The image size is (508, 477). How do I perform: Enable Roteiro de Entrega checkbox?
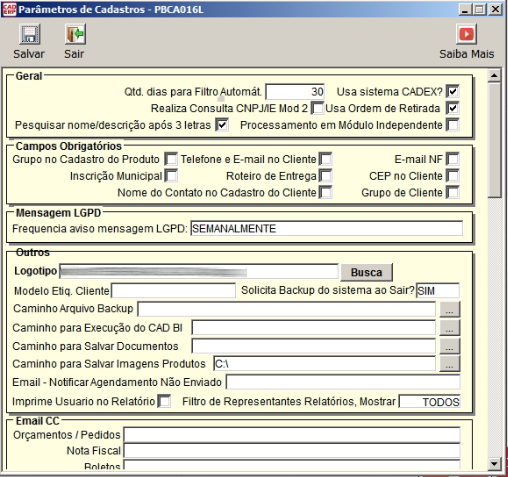326,176
